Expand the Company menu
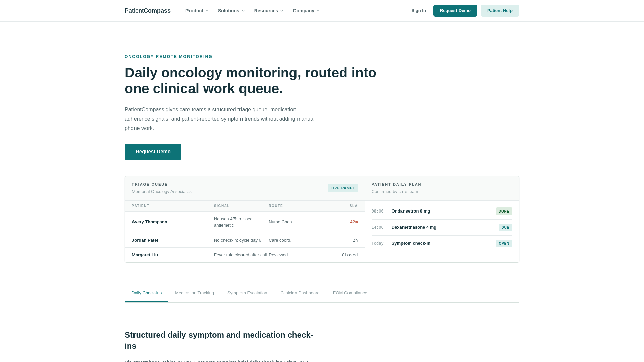Screen dimensions: 644x362 306,11
